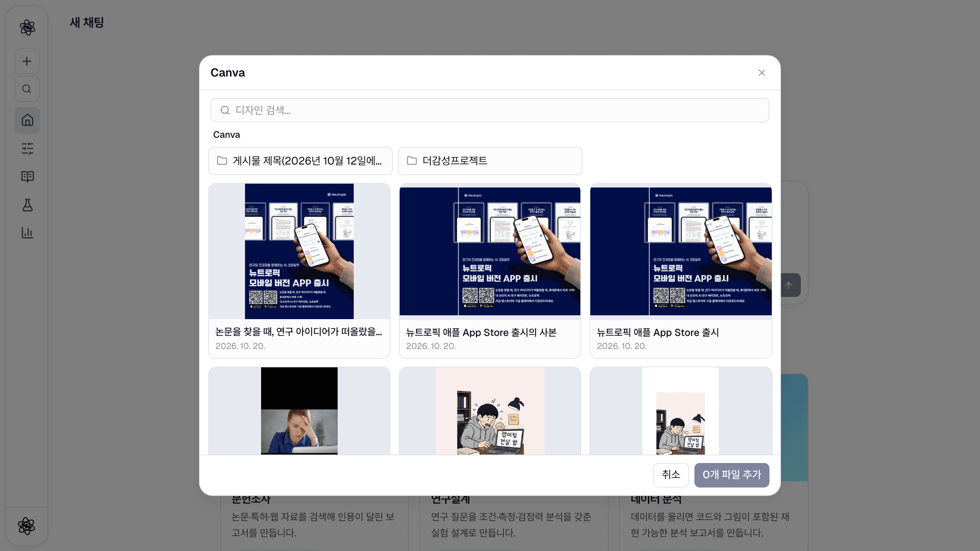Image resolution: width=980 pixels, height=551 pixels.
Task: Click the send arrow button behind dialog
Action: pos(789,285)
